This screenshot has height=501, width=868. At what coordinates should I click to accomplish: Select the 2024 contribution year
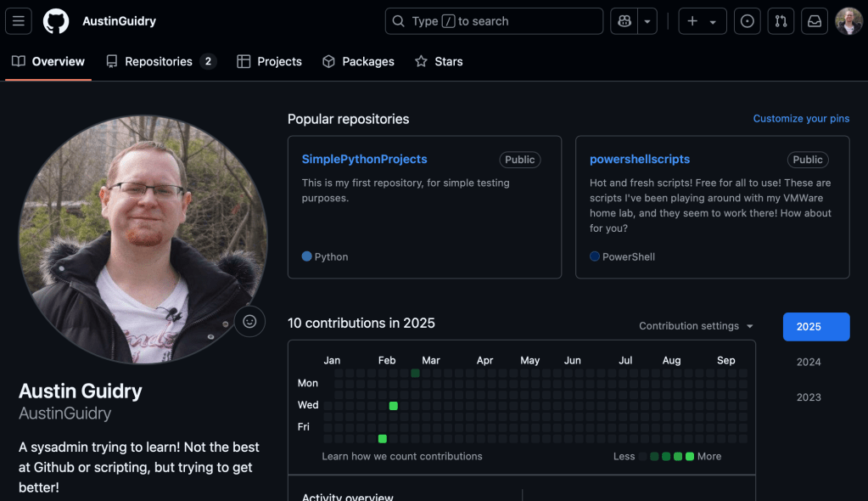809,362
